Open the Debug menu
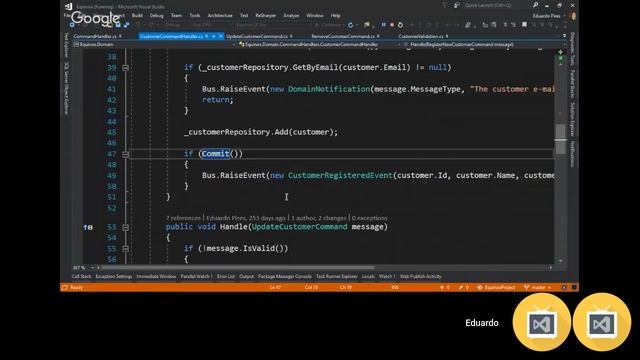640x360 pixels. point(156,16)
